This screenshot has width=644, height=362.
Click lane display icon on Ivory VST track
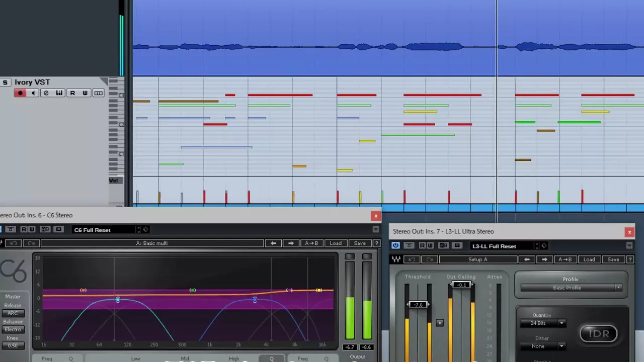(x=99, y=93)
